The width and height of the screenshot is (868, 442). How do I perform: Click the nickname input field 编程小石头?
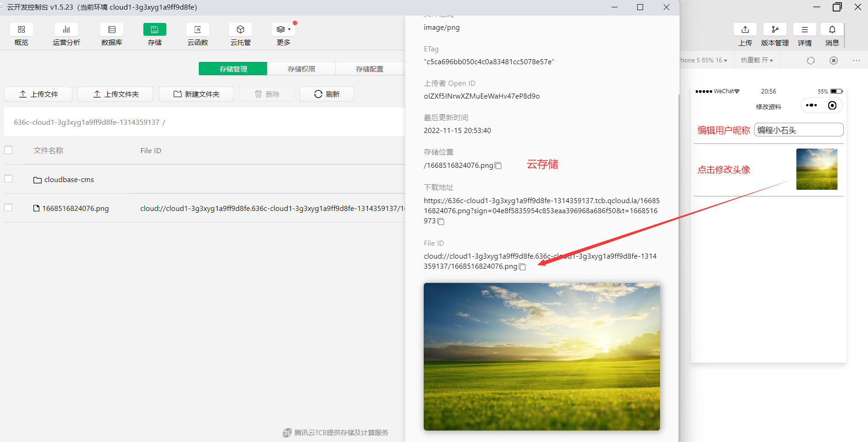799,130
